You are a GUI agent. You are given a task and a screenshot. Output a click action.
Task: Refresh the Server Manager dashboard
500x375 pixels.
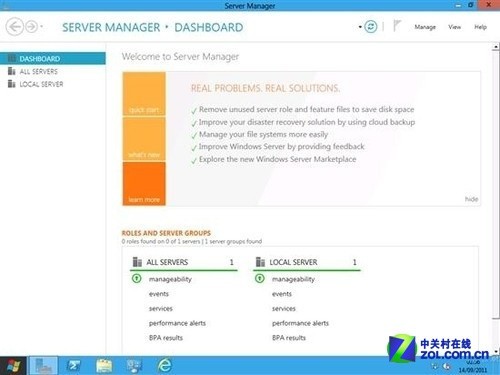coord(371,26)
